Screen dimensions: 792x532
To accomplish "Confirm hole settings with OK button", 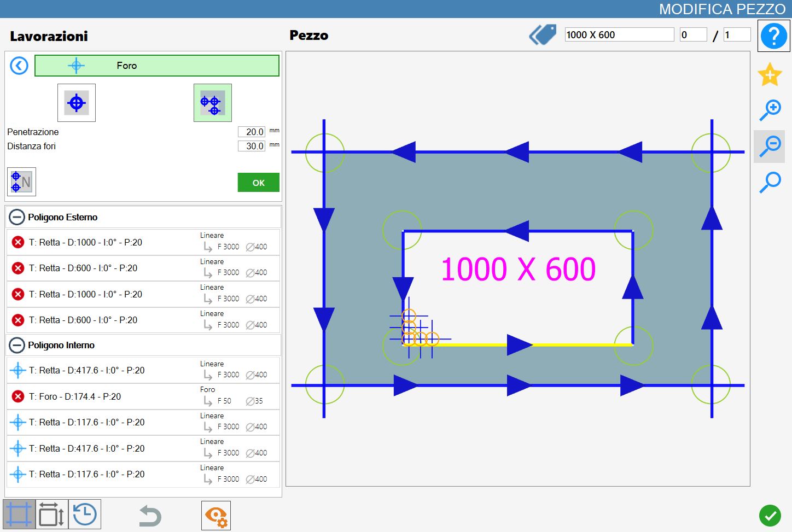I will (x=258, y=183).
